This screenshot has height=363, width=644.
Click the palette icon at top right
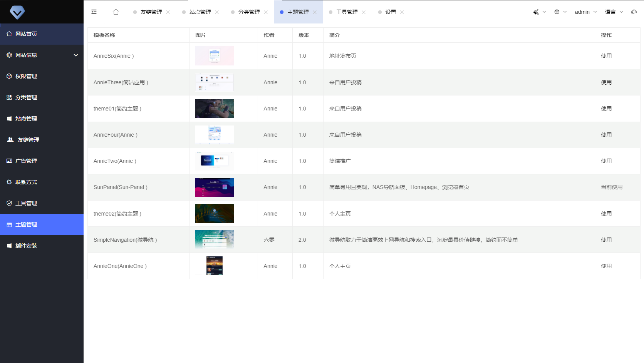[634, 12]
